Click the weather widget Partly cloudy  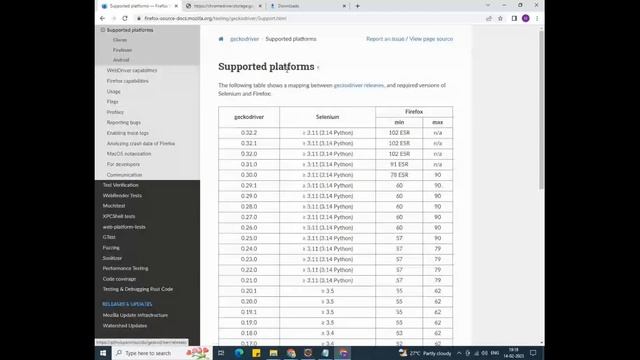(425, 353)
